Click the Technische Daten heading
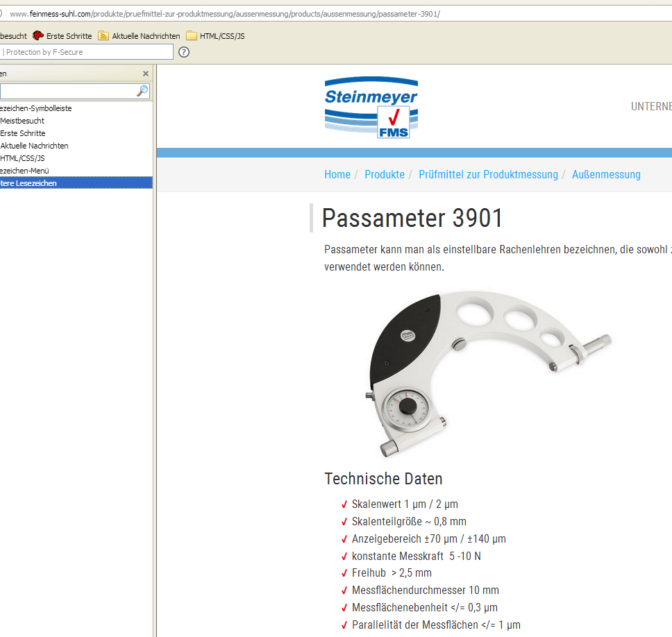The height and width of the screenshot is (637, 672). 383,479
